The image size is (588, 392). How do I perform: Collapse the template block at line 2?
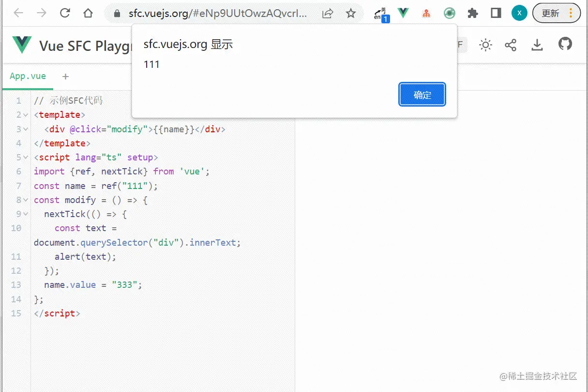(x=25, y=115)
